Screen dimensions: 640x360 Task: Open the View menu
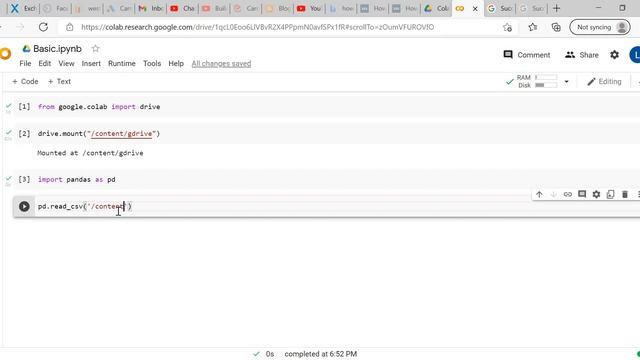tap(66, 64)
